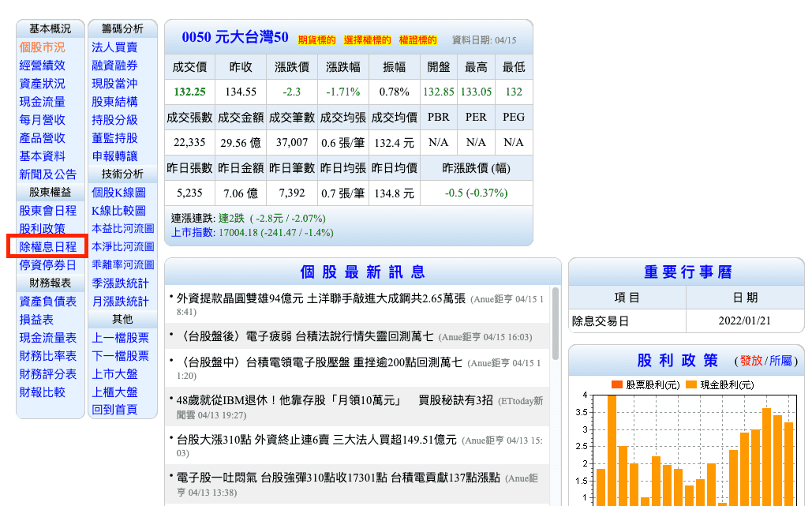Open 上櫃大盤 link
Viewport: 812px width, 506px height.
point(114,392)
